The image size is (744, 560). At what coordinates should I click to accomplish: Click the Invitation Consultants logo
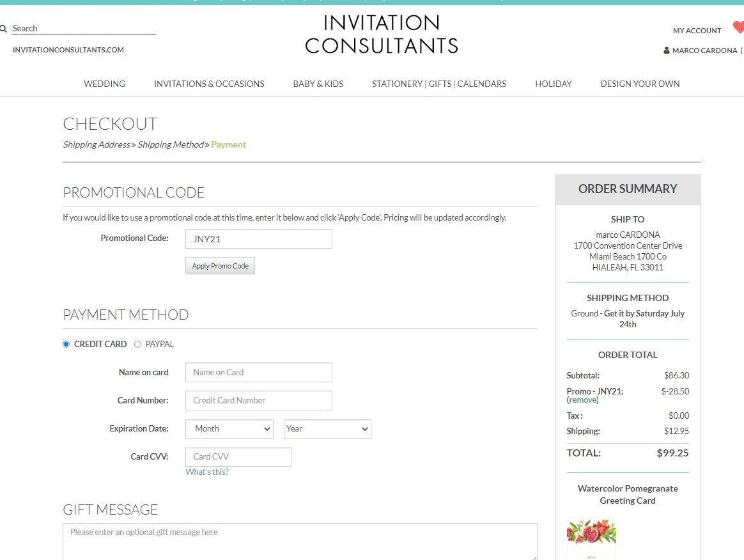[382, 34]
